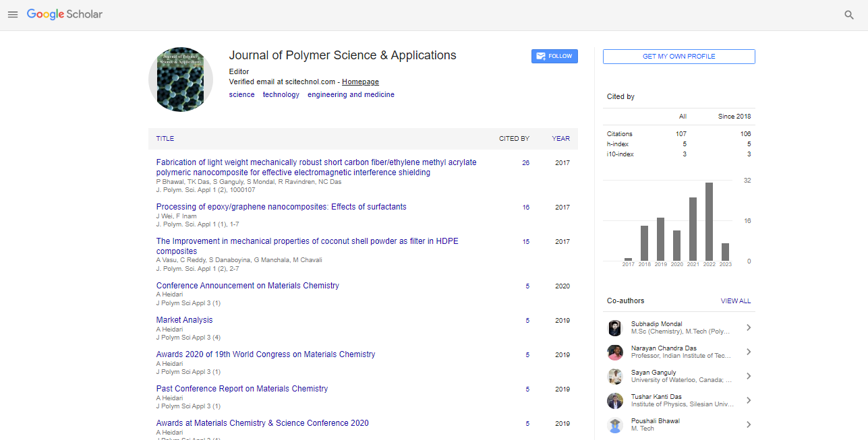Click the Citations label in Cited by table

[620, 134]
